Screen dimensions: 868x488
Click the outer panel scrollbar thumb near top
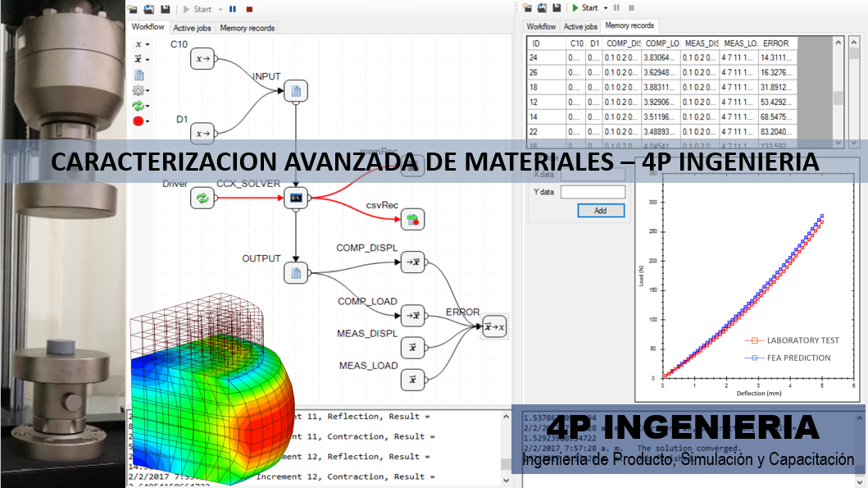pos(854,53)
